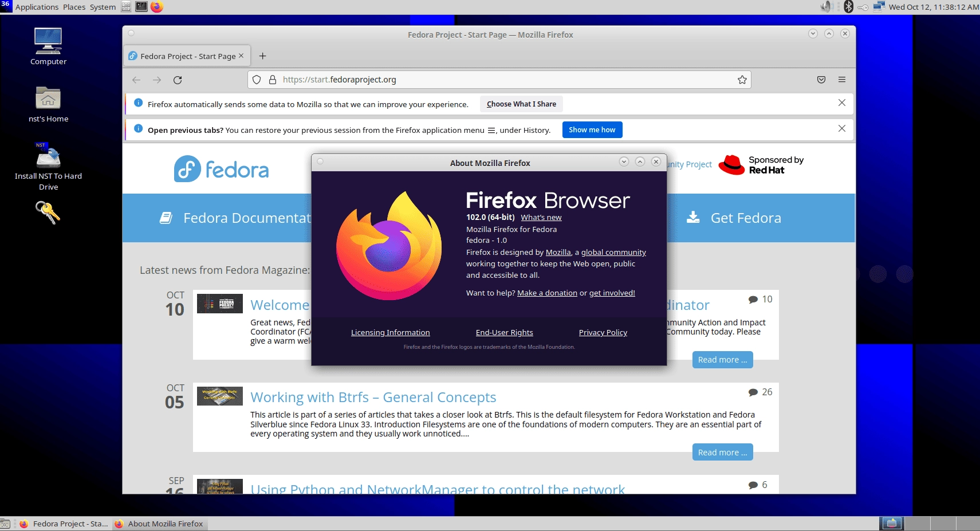Open the System menu
This screenshot has width=980, height=531.
103,7
